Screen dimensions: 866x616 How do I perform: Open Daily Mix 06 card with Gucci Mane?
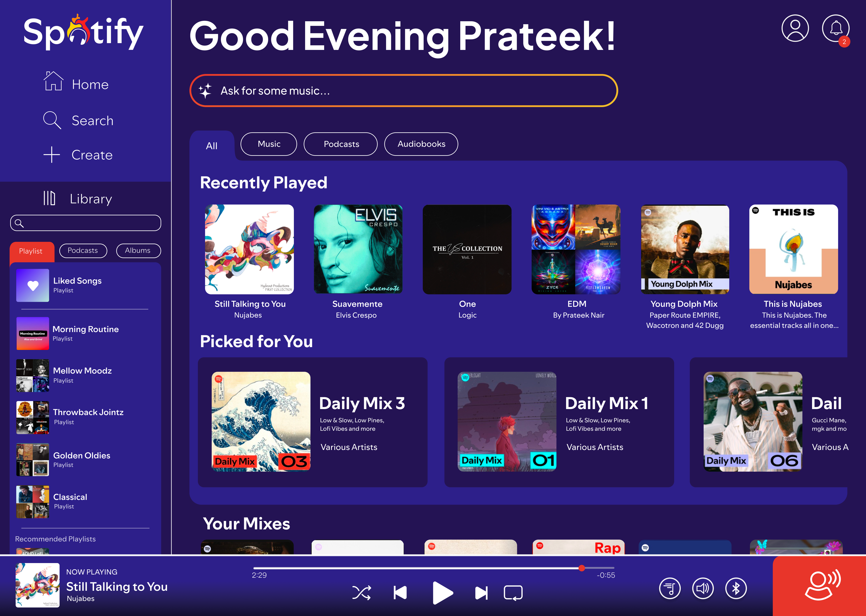coord(769,422)
